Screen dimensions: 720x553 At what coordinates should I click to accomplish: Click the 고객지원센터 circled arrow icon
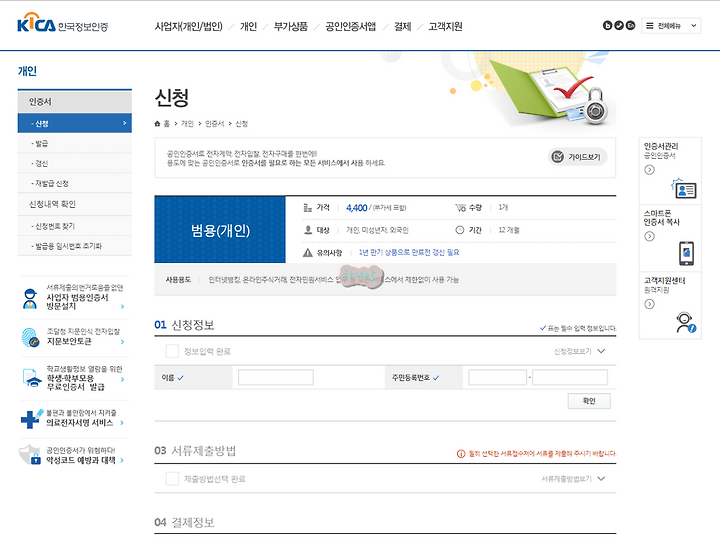[649, 304]
